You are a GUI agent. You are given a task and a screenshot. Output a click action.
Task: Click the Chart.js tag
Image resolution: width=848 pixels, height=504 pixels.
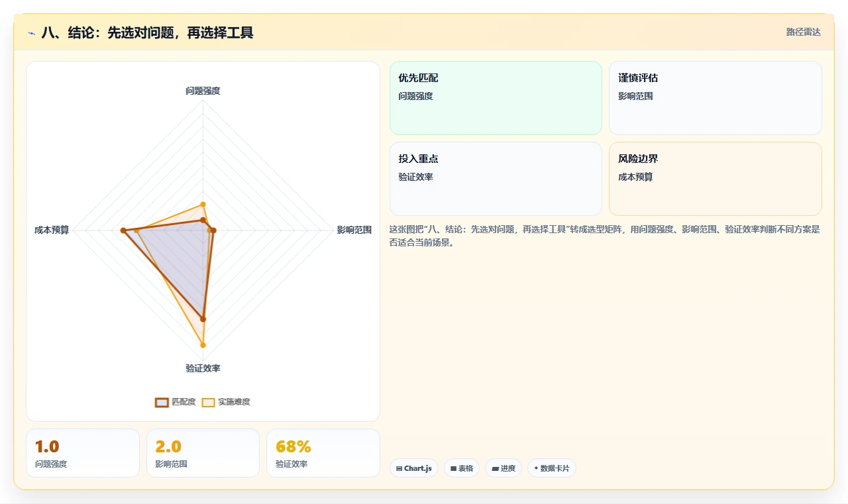[414, 468]
